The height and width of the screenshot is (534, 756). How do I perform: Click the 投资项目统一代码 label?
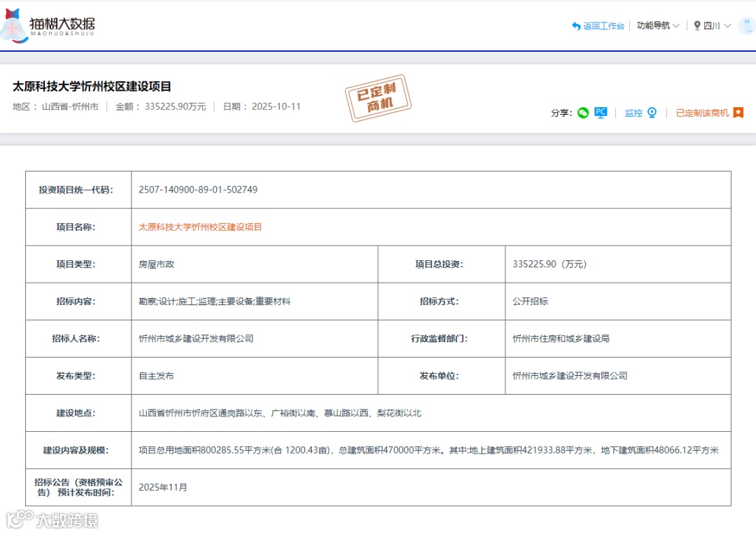click(76, 190)
